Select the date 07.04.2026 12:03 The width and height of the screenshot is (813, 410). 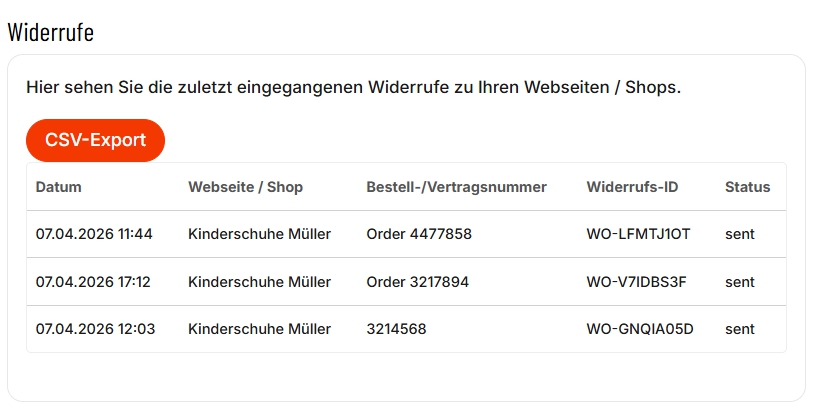(95, 329)
